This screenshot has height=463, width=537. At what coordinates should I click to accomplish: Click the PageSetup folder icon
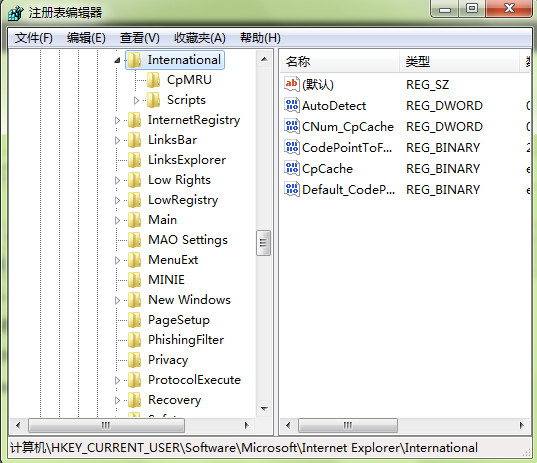[134, 320]
